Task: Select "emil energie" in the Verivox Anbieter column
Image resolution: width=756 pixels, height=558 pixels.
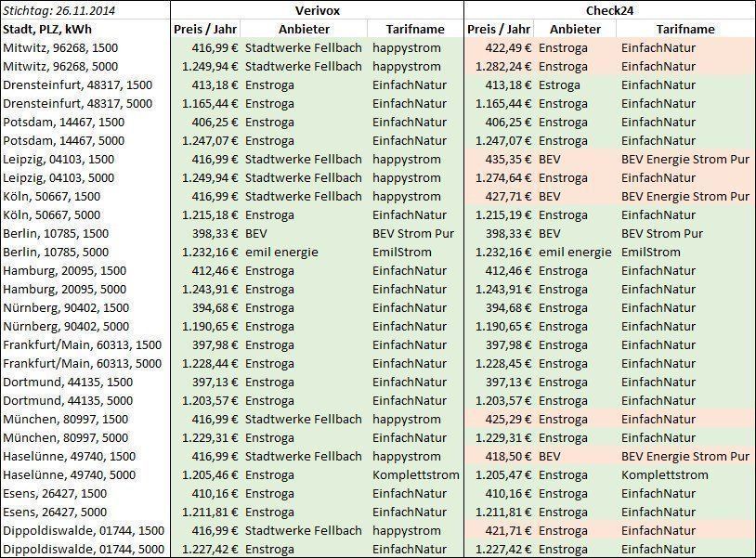Action: click(281, 252)
